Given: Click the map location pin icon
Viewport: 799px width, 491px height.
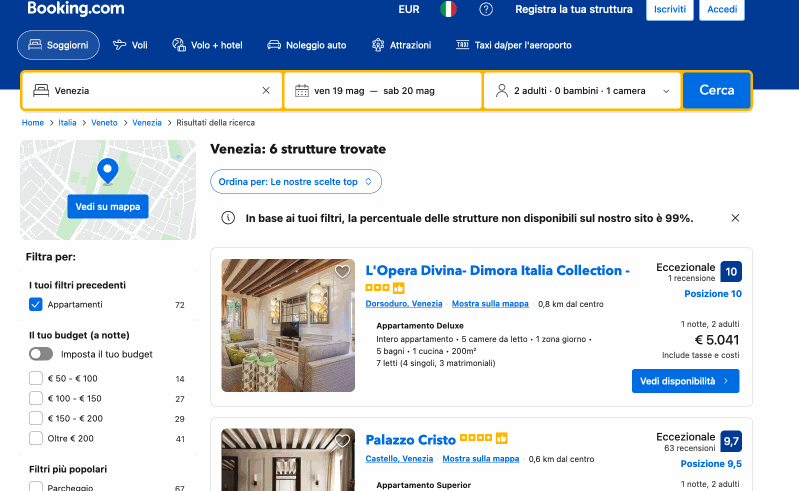Looking at the screenshot, I should tap(107, 171).
